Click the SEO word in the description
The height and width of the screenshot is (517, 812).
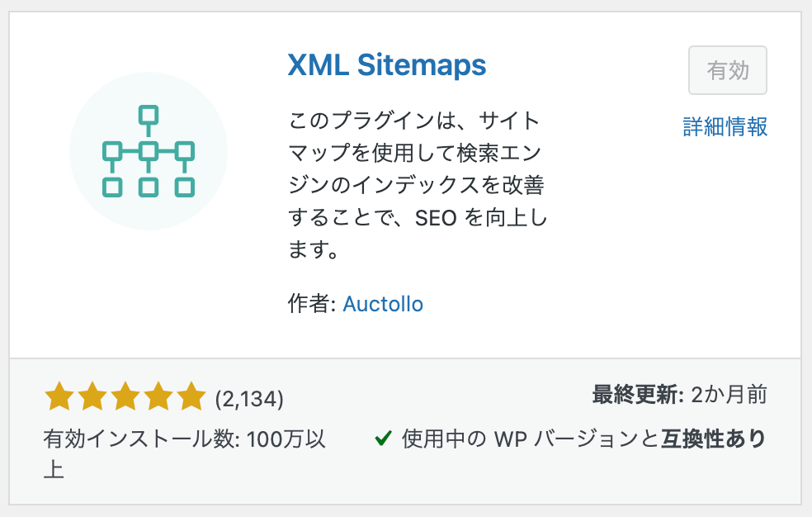[436, 218]
